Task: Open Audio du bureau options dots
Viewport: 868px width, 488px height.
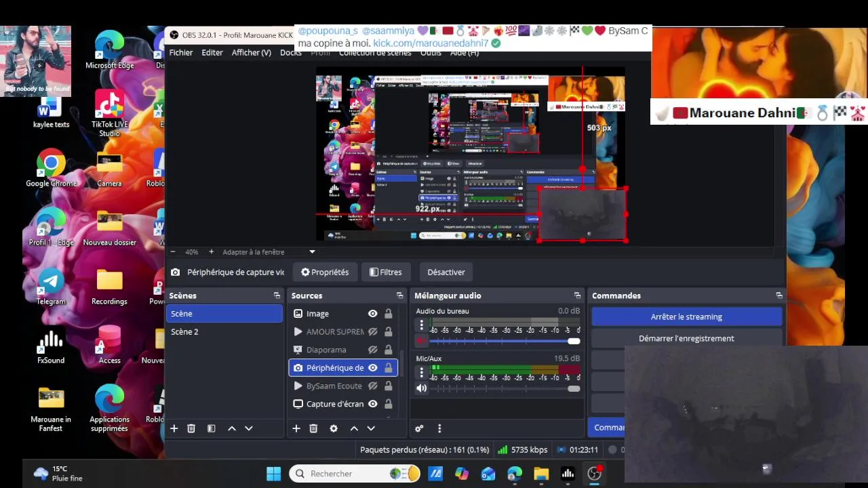Action: pos(422,325)
